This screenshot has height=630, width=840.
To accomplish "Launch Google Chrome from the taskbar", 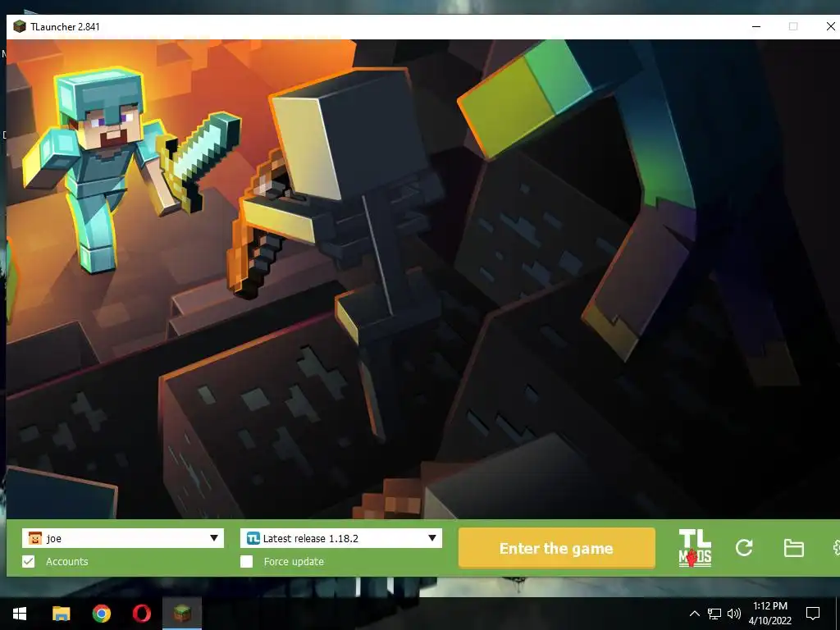I will (x=101, y=614).
